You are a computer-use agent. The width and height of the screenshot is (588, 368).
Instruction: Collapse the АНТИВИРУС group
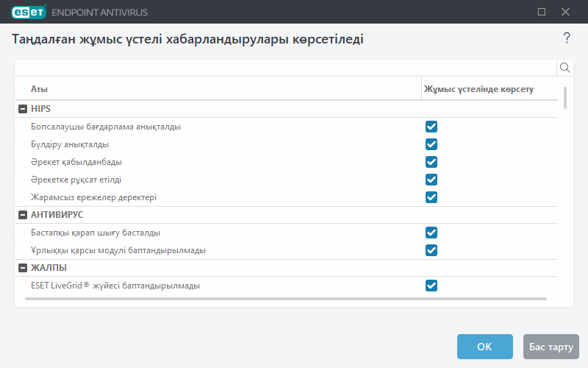coord(23,215)
